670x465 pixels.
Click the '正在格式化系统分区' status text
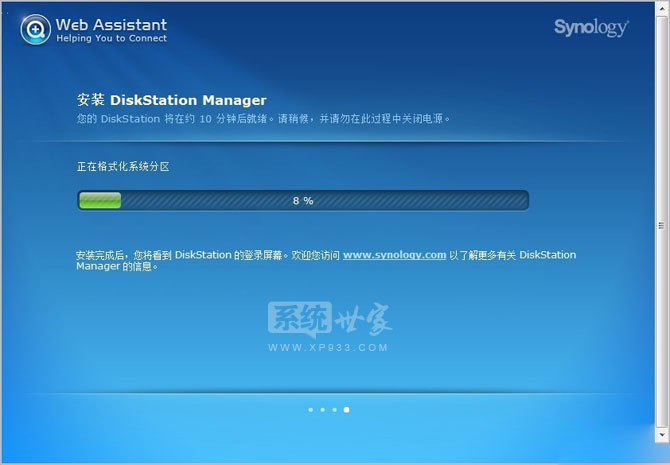coord(123,167)
